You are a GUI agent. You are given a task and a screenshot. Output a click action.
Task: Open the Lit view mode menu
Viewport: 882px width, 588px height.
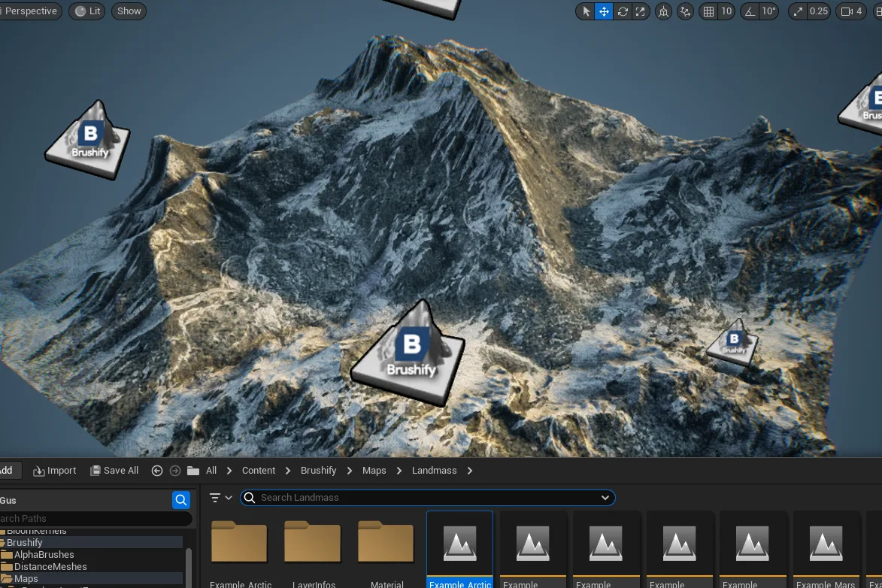click(87, 11)
